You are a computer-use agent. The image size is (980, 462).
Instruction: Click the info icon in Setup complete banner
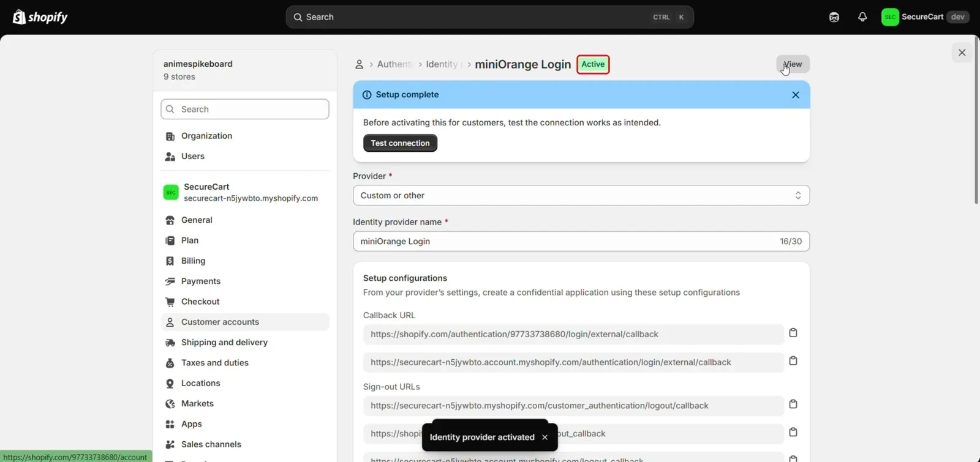point(367,95)
